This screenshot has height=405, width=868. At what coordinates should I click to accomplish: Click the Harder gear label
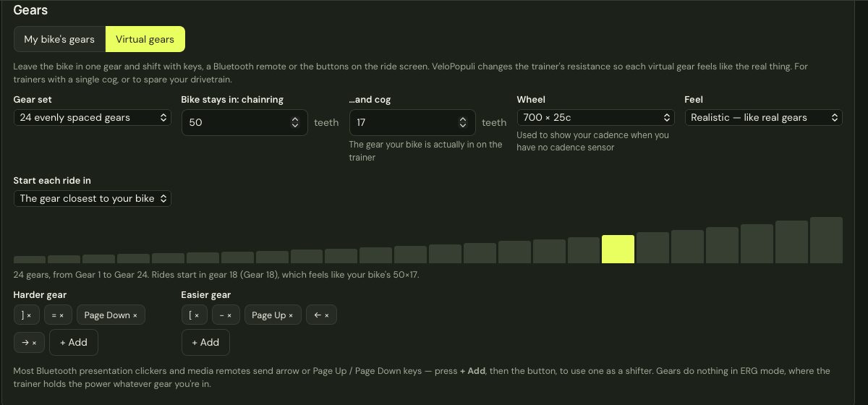(41, 294)
